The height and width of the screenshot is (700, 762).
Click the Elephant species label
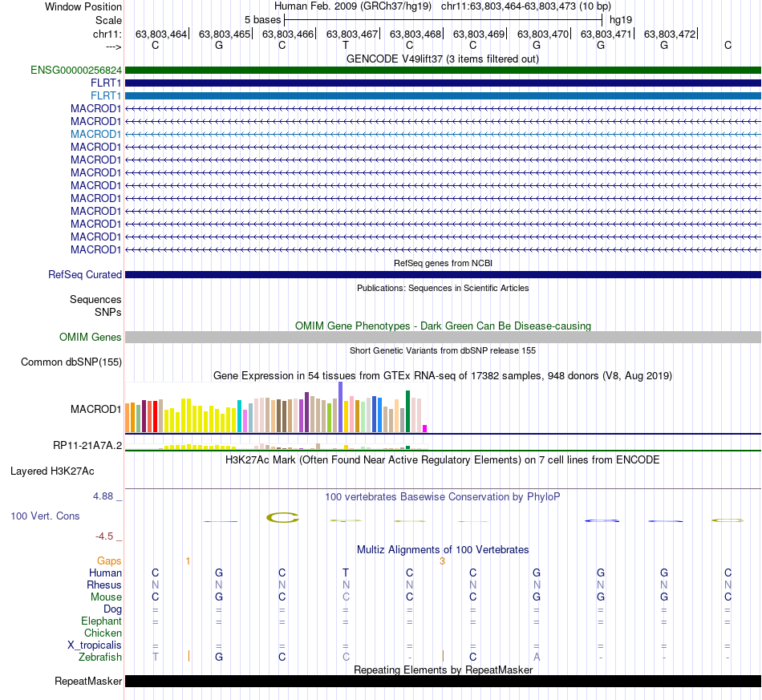102,621
